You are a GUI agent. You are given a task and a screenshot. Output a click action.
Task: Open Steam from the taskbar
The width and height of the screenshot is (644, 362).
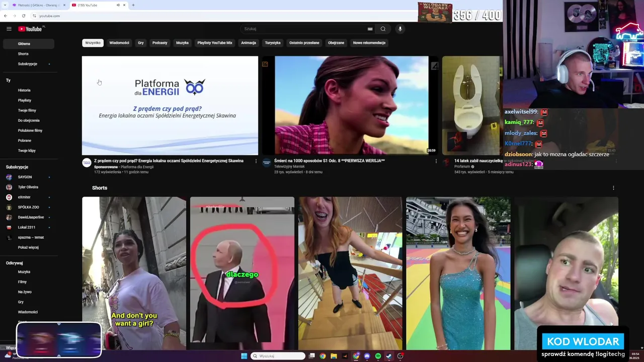coord(389,356)
